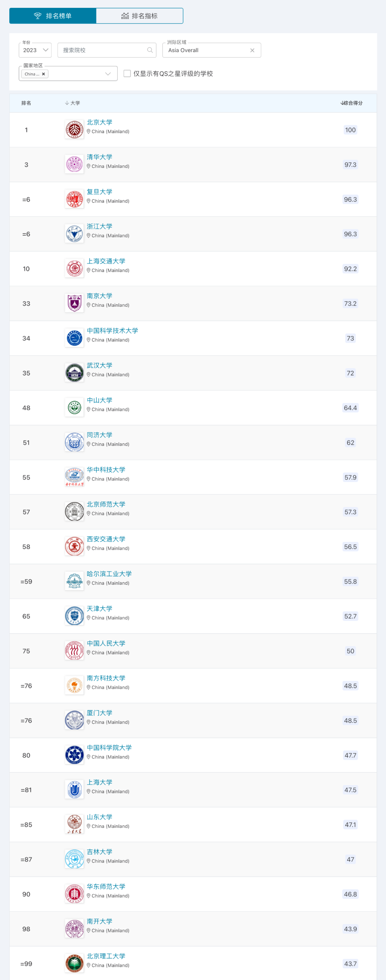Click the Fudan University red logo

(x=74, y=199)
